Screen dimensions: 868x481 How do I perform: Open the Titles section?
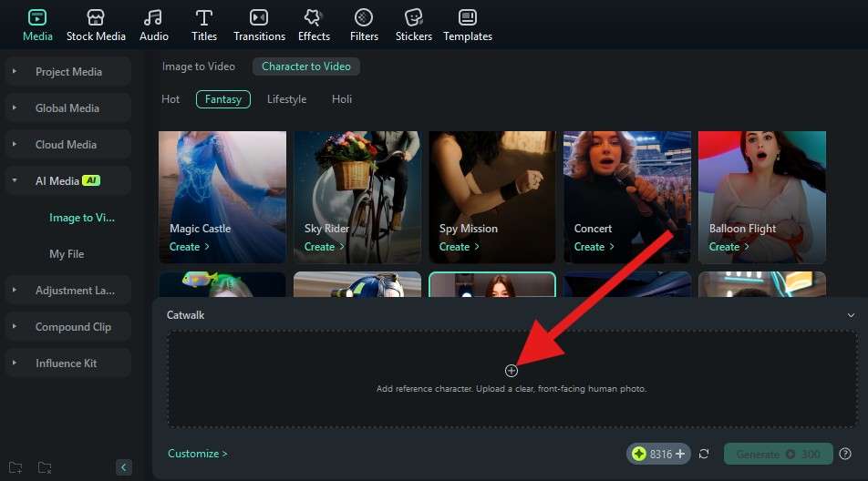click(203, 26)
